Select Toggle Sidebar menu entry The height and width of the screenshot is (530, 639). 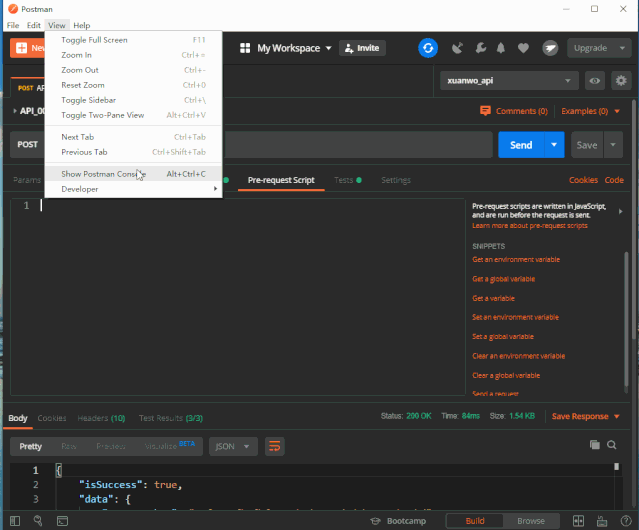pyautogui.click(x=133, y=100)
